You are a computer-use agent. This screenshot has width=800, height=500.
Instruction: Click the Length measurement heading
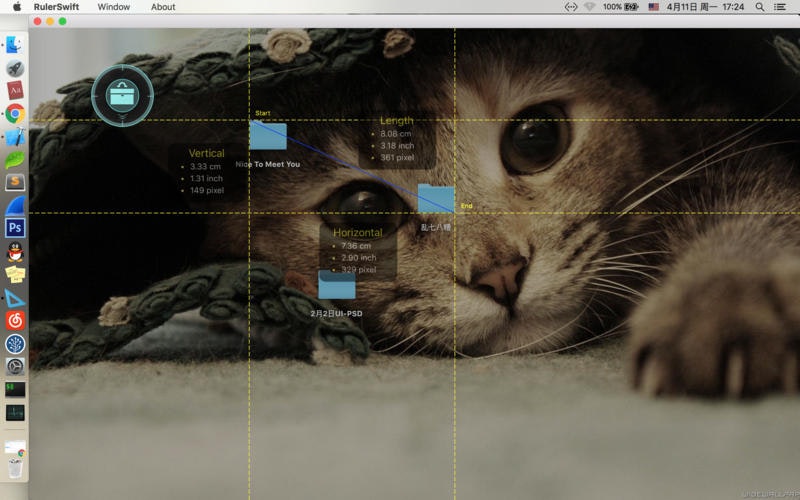coord(396,120)
